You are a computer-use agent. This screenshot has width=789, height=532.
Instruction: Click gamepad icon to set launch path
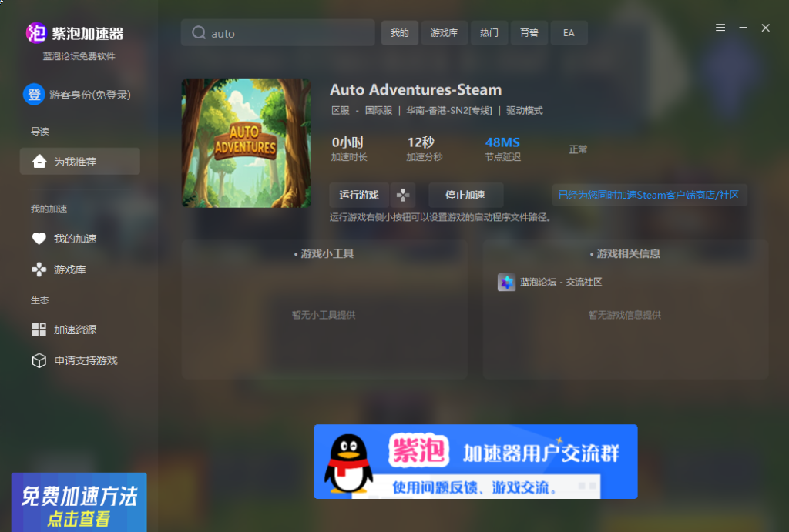pyautogui.click(x=402, y=195)
